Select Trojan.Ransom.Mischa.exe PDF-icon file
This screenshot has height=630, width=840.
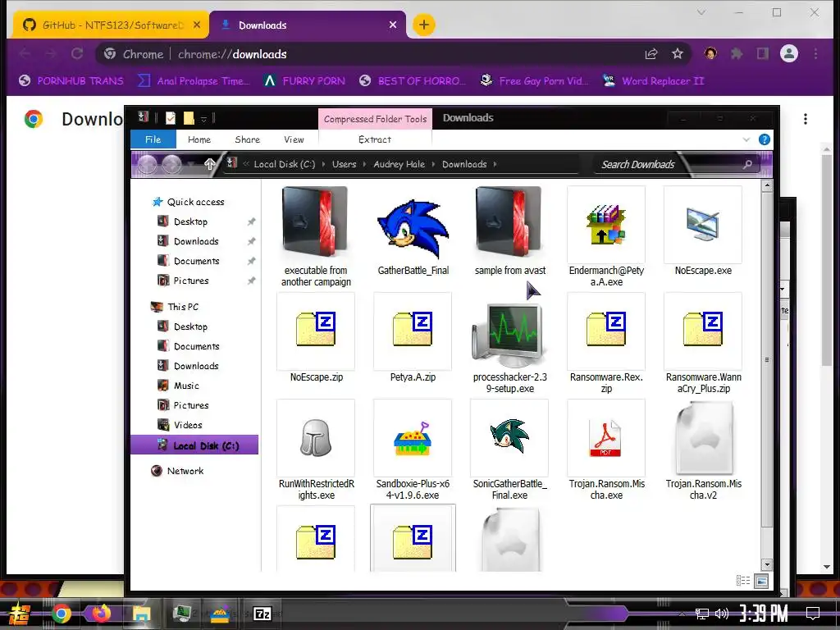606,450
